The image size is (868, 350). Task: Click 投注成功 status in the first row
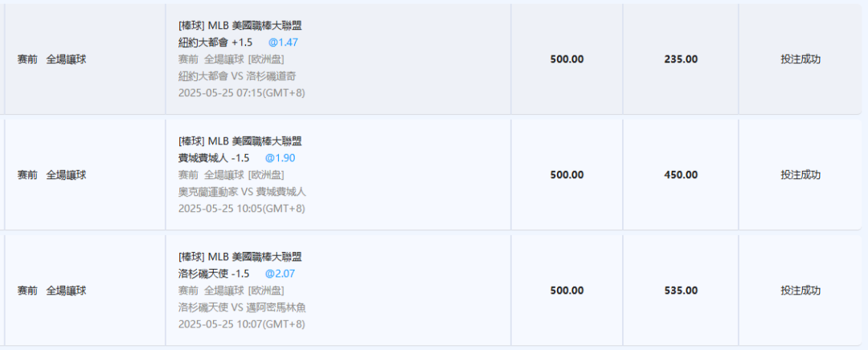point(800,59)
